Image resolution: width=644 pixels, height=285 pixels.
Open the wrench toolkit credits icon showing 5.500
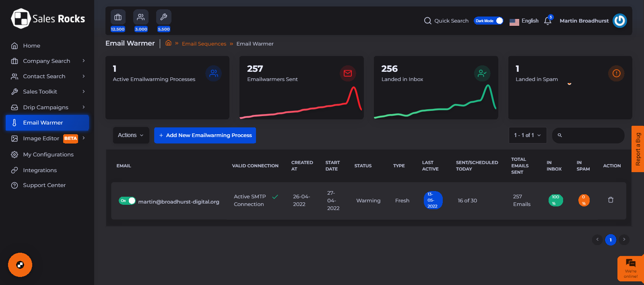click(x=164, y=17)
